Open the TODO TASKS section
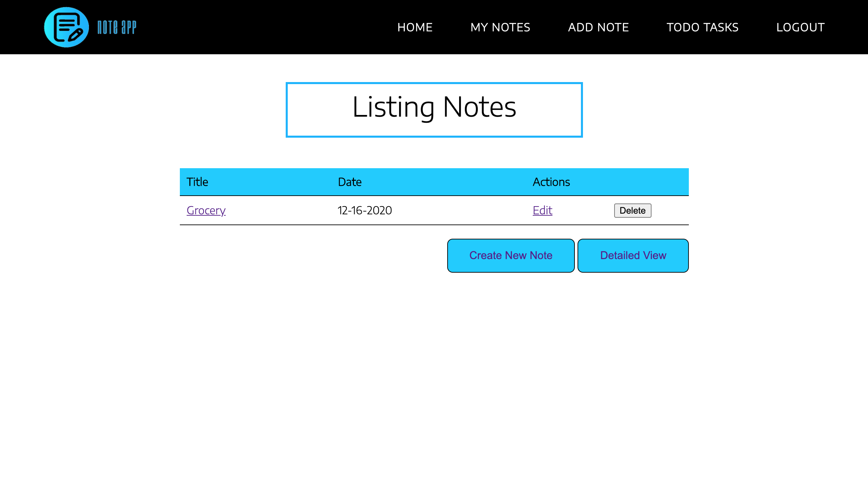Viewport: 868px width, 489px height. [x=702, y=27]
